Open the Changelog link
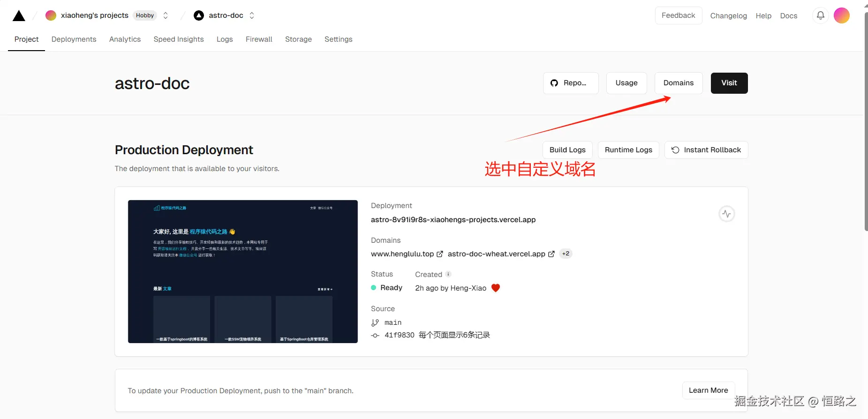The height and width of the screenshot is (419, 868). pyautogui.click(x=728, y=16)
